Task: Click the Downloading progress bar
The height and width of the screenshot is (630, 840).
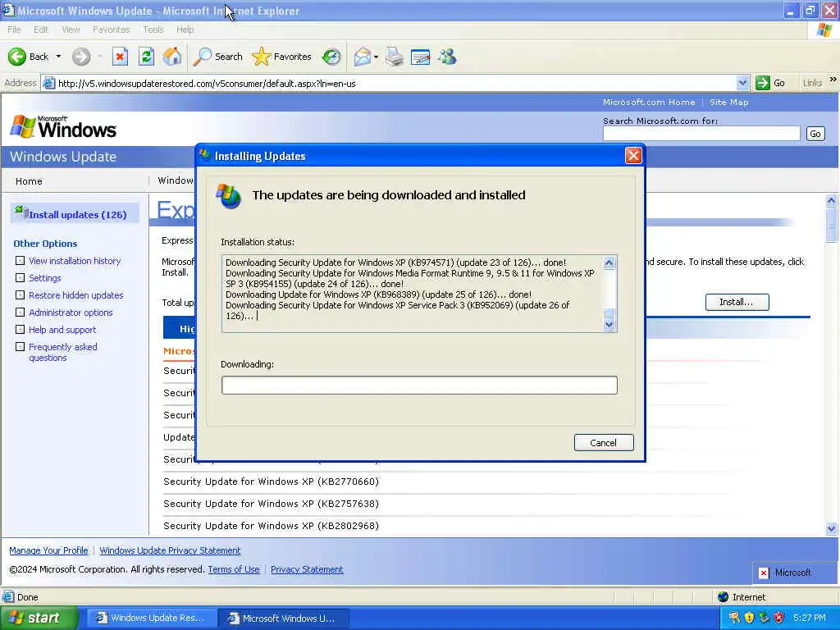Action: coord(419,386)
